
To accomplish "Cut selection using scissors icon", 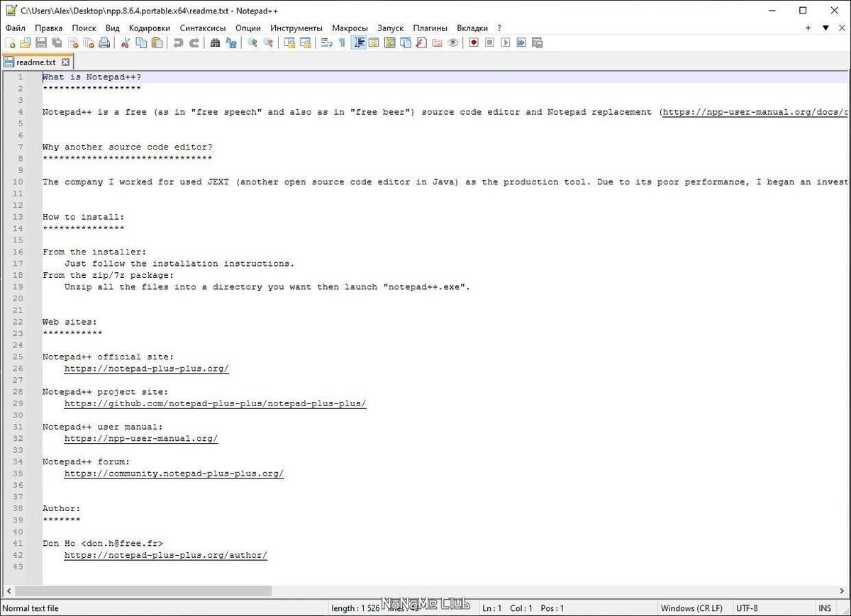I will [x=125, y=43].
